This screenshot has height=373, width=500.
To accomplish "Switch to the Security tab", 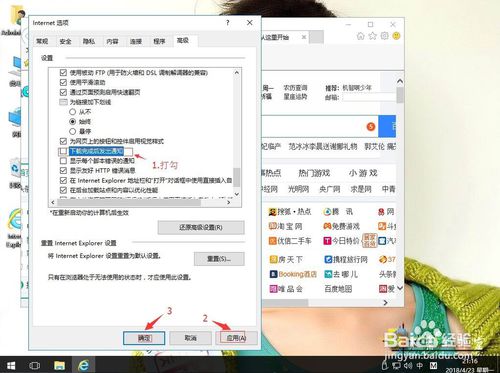I will pyautogui.click(x=65, y=41).
